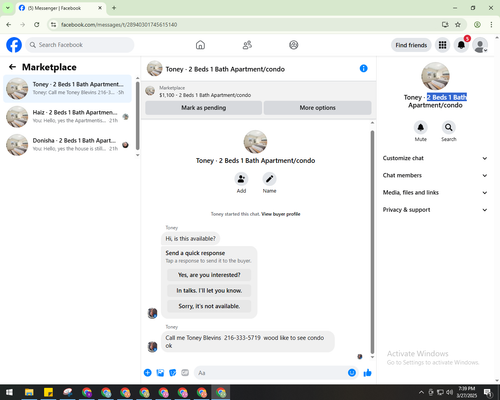
Task: Open the taskbar clock and date
Action: [466, 392]
